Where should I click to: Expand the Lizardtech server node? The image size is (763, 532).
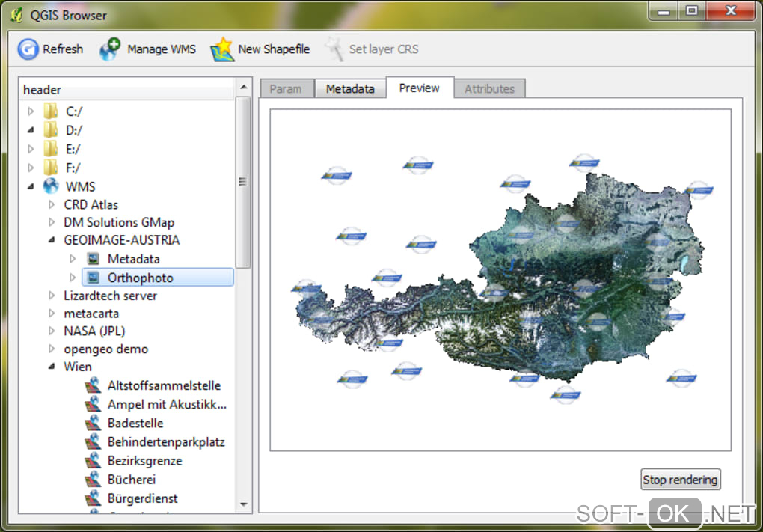[52, 296]
